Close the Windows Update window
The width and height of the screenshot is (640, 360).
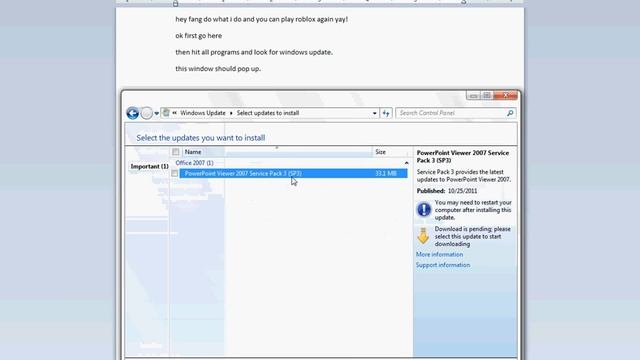click(x=505, y=96)
